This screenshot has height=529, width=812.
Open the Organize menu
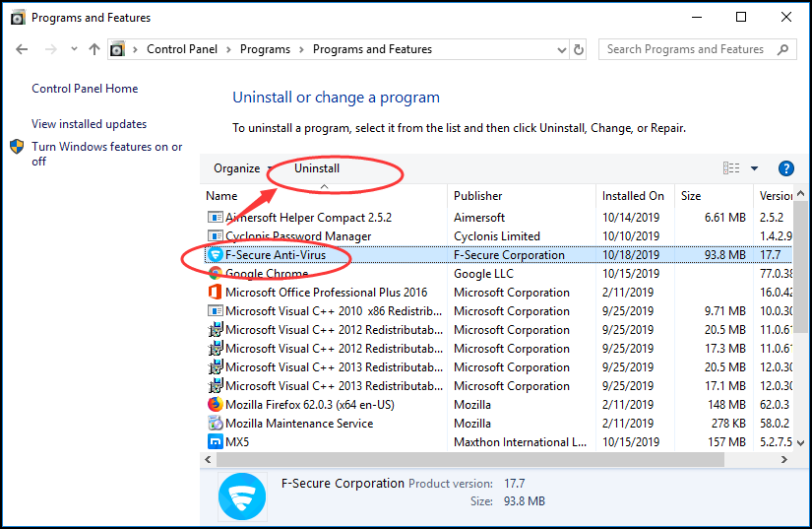click(x=243, y=168)
